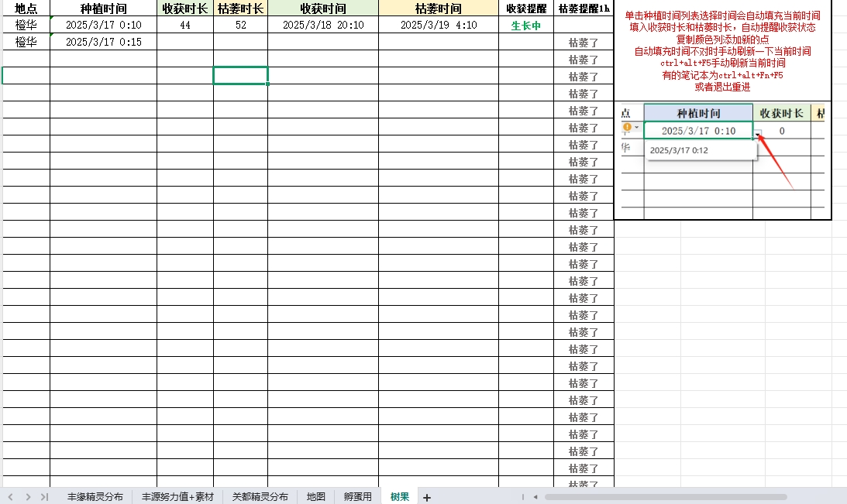Open the 地图 sheet tab
The width and height of the screenshot is (847, 504).
click(315, 496)
